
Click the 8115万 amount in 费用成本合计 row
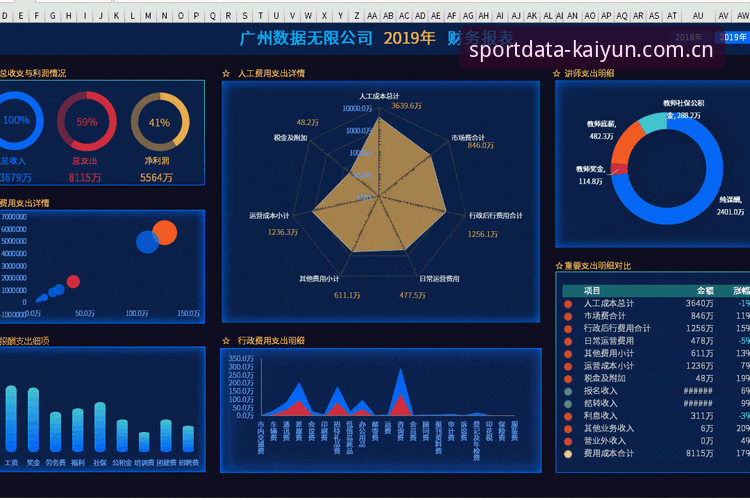click(x=699, y=454)
